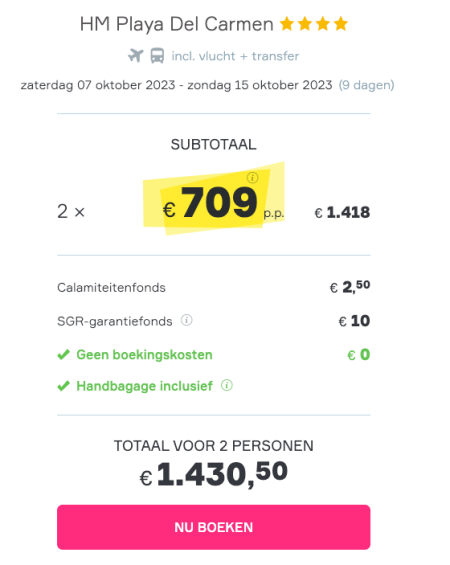Open info icon above the 709 price

click(x=253, y=178)
